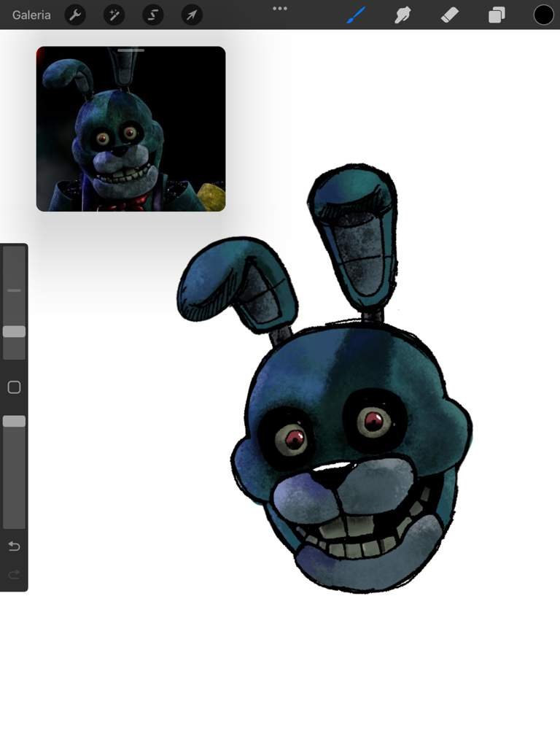560x747 pixels.
Task: Adjust the brush size slider handle
Action: coord(15,332)
